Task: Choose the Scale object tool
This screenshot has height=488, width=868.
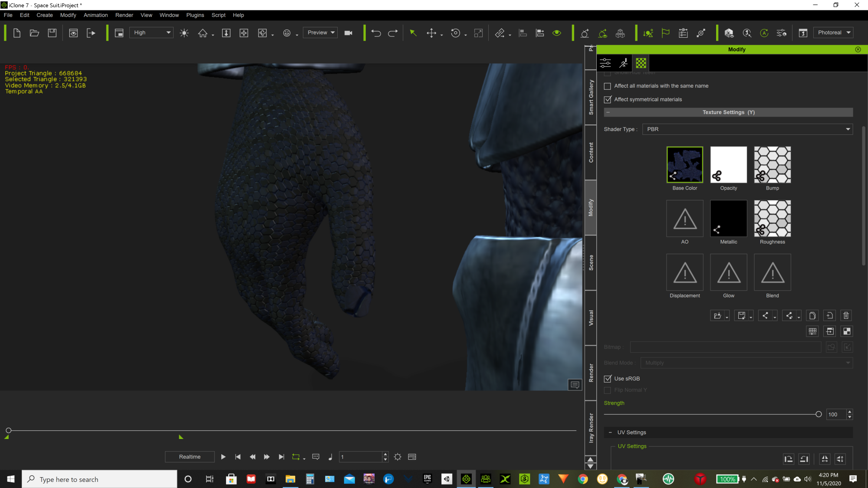Action: pos(478,33)
